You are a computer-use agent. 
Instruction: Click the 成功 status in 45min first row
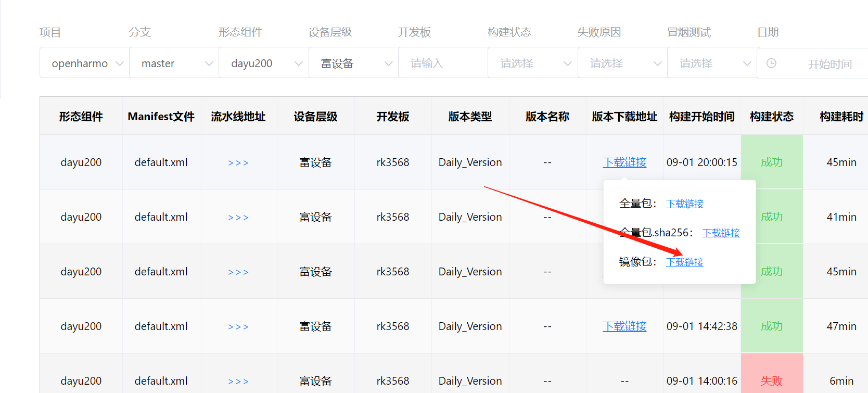click(772, 162)
